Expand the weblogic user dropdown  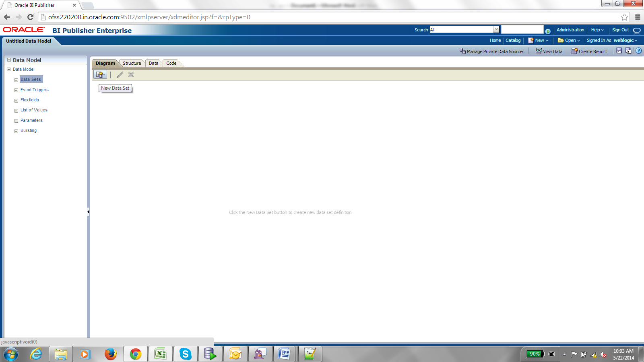click(625, 40)
